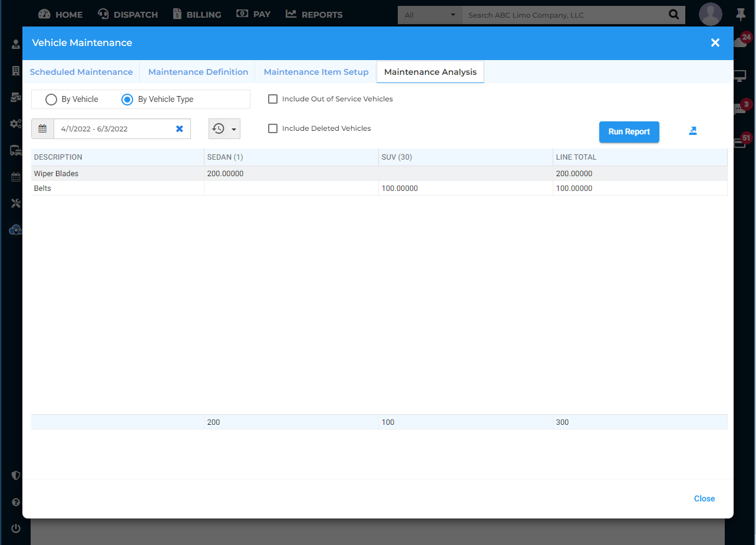Click the DISPATCH headset icon

coord(103,14)
